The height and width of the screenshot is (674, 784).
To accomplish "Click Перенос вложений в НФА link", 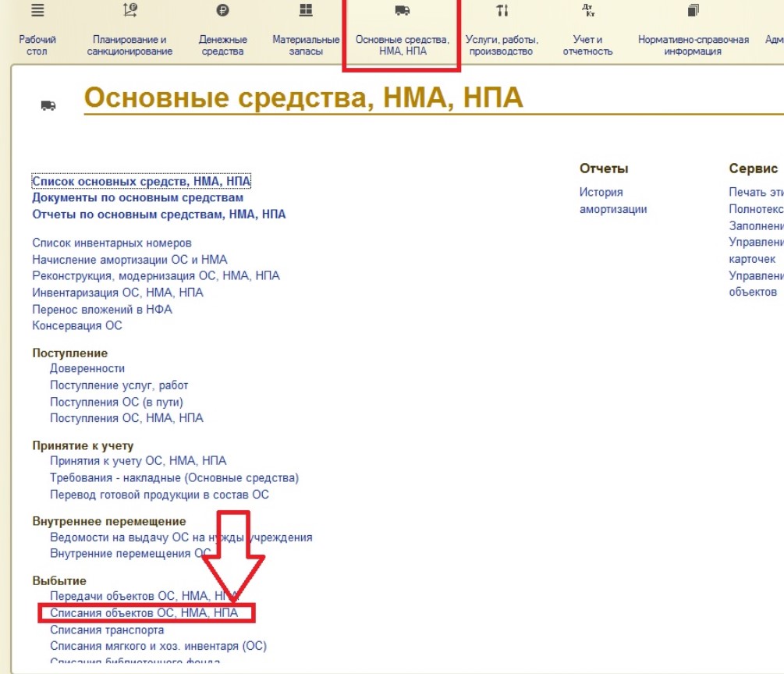I will click(x=102, y=310).
